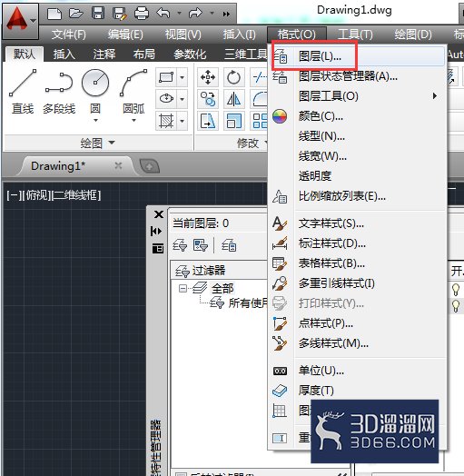The image size is (464, 476).
Task: Click the New Property Filter icon
Action: (x=180, y=245)
